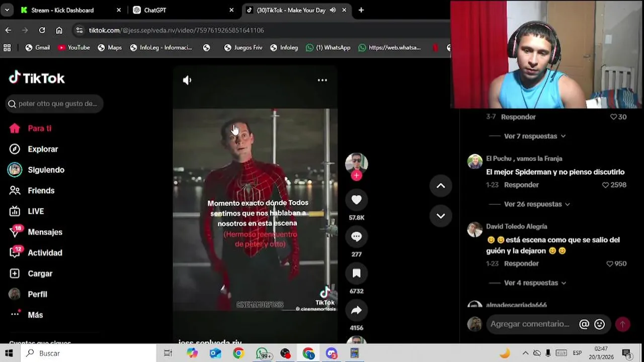644x362 pixels.
Task: Switch to ChatGPT browser tab
Action: pos(183,10)
